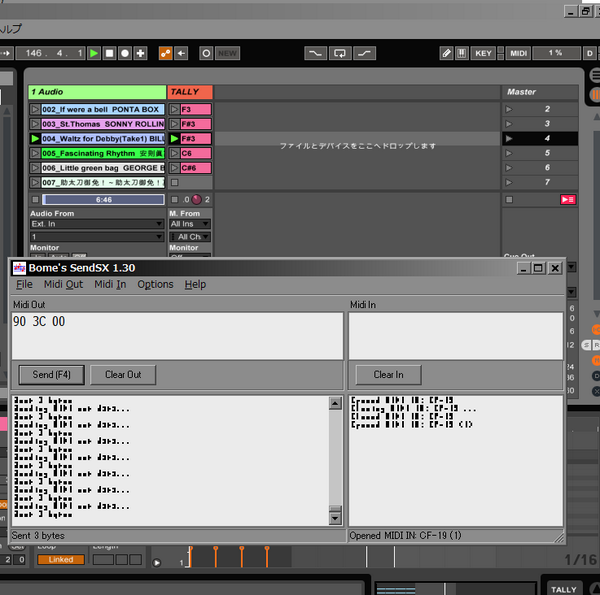Toggle D overload indicator button
The width and height of the screenshot is (600, 595).
(x=590, y=53)
